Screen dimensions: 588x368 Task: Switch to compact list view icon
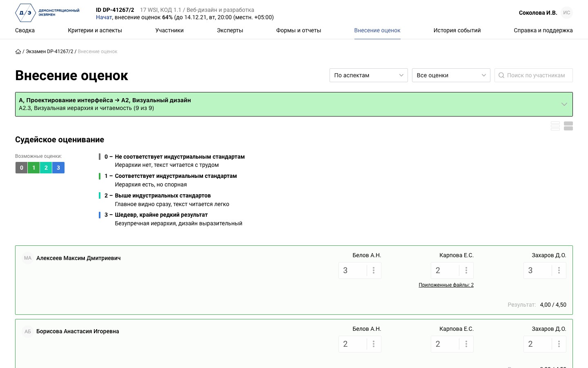[x=555, y=126]
